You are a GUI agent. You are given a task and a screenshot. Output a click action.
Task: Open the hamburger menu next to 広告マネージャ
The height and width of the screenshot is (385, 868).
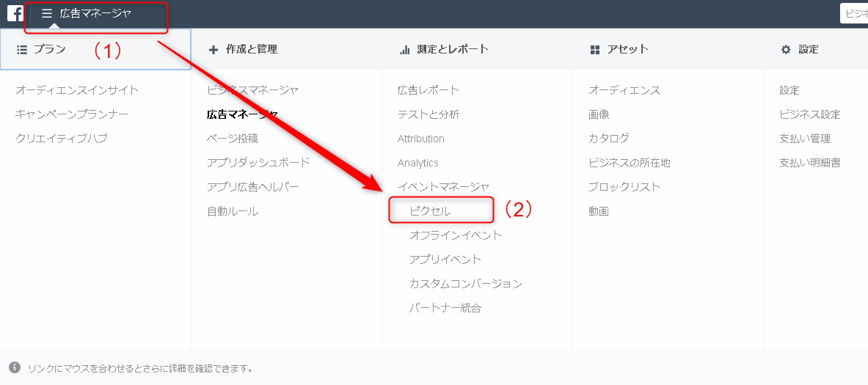[x=46, y=13]
